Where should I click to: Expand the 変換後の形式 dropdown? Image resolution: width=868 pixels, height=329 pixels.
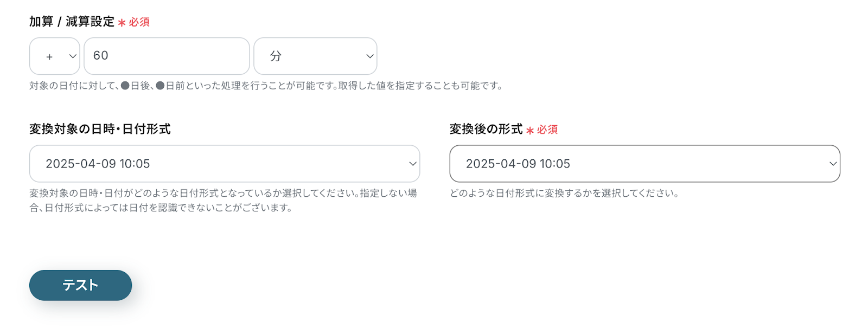[x=644, y=164]
